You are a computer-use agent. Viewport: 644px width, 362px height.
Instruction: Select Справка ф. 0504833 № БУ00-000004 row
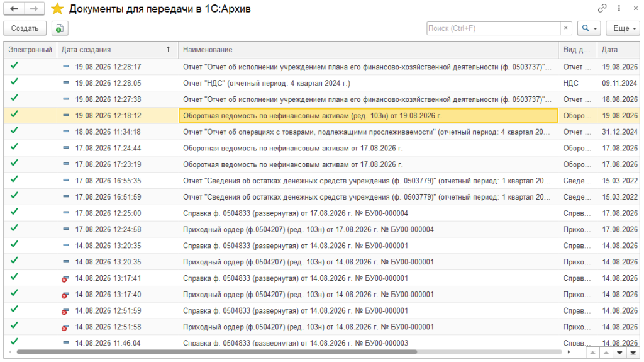(321, 213)
